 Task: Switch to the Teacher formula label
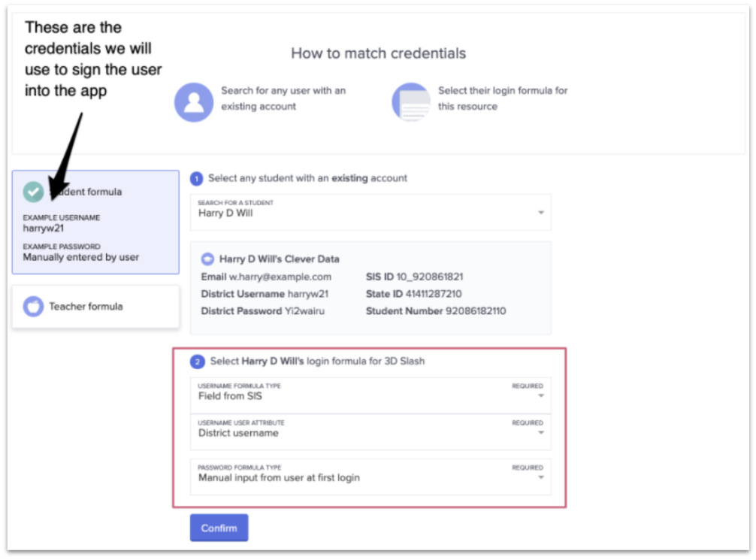86,307
